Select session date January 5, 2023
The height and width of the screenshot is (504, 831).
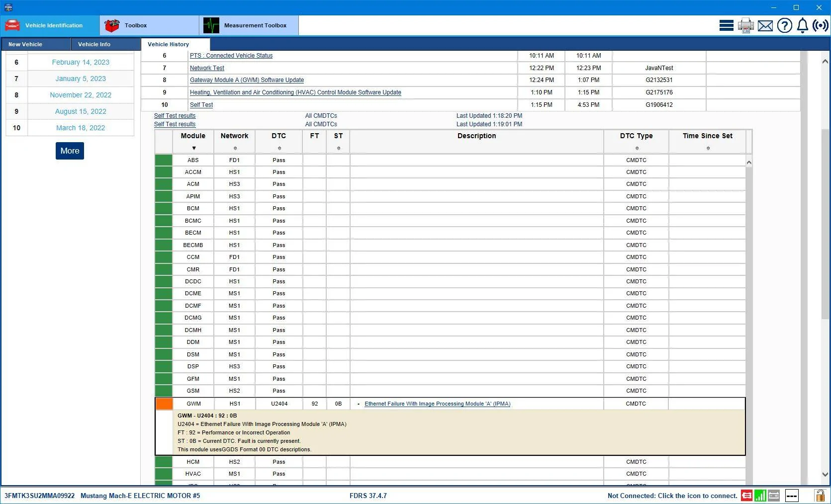point(81,79)
